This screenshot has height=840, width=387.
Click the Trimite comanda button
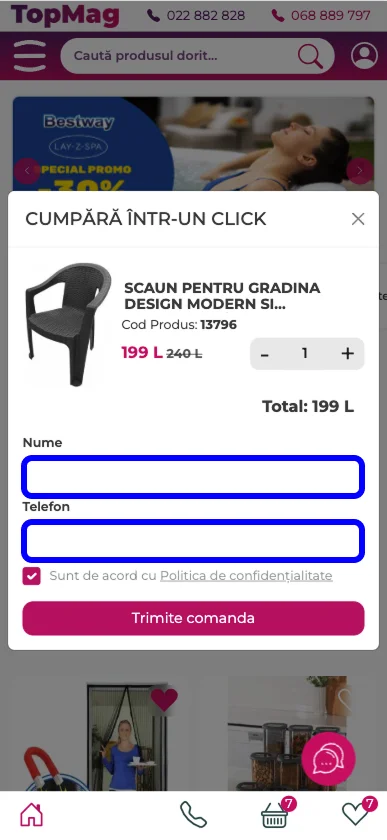click(x=194, y=618)
